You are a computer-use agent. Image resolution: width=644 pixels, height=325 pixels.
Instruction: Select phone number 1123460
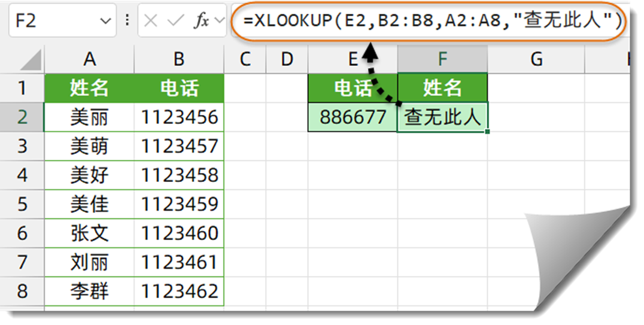(179, 233)
